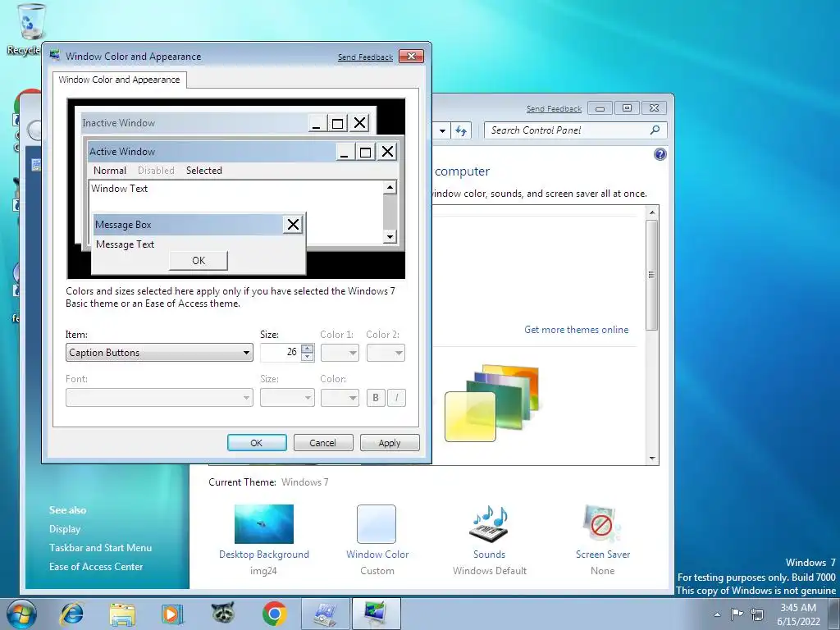Open the Color 1 dropdown

click(340, 353)
